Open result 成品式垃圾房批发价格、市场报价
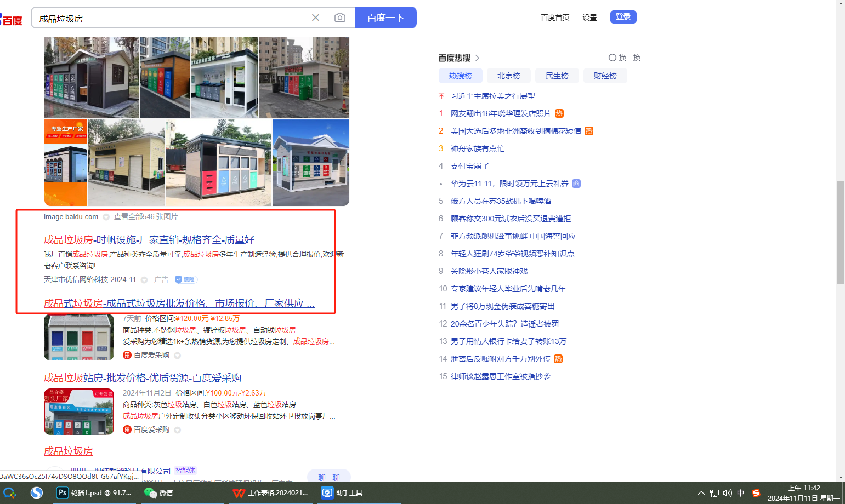 point(179,303)
